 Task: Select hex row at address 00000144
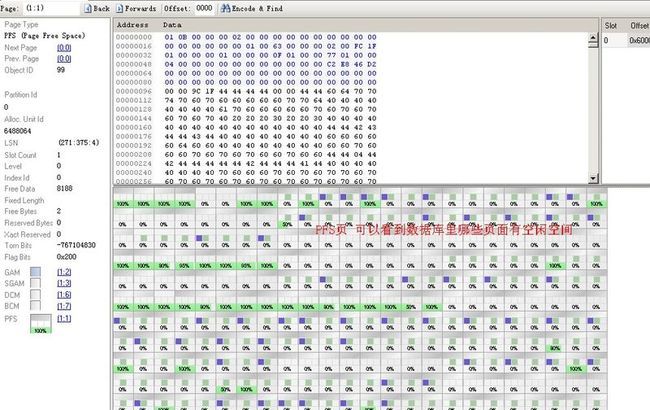(x=246, y=118)
